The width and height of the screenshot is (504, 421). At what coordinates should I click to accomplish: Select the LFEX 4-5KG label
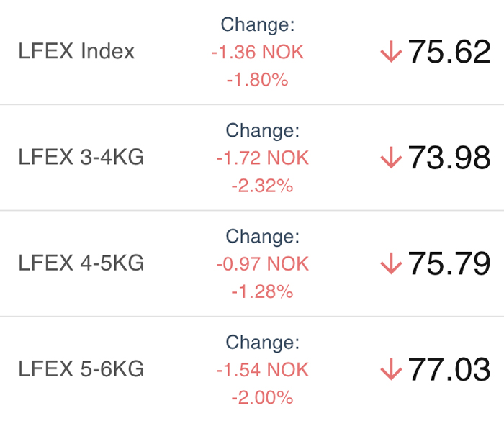pyautogui.click(x=81, y=263)
